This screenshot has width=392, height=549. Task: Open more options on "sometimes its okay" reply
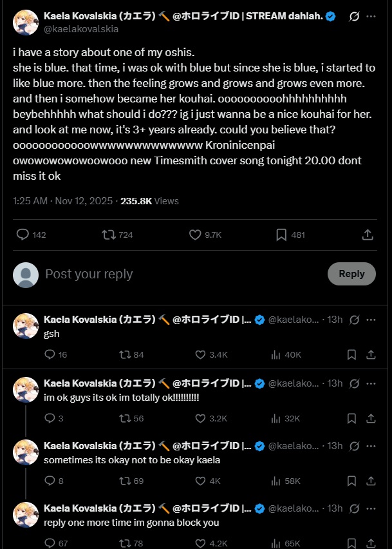(371, 446)
